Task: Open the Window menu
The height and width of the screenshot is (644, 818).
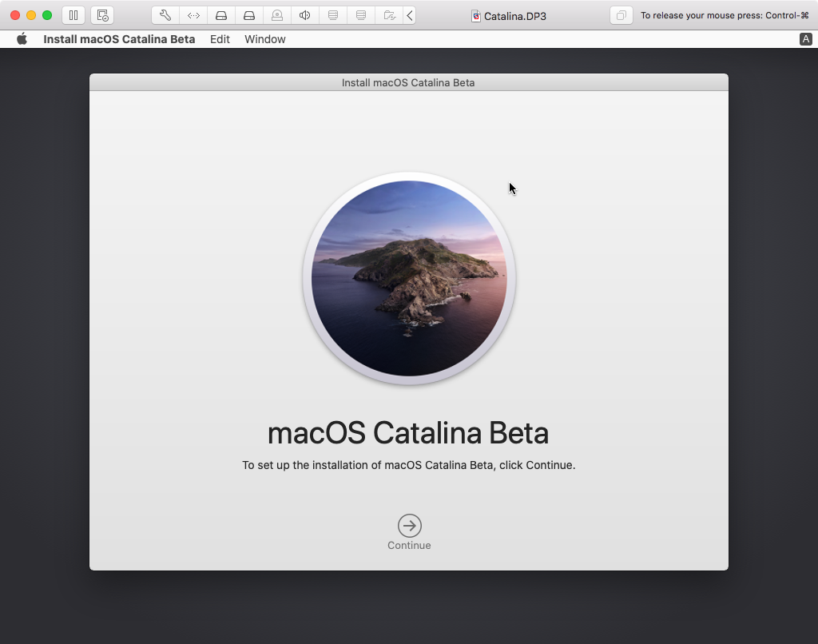Action: click(x=265, y=39)
